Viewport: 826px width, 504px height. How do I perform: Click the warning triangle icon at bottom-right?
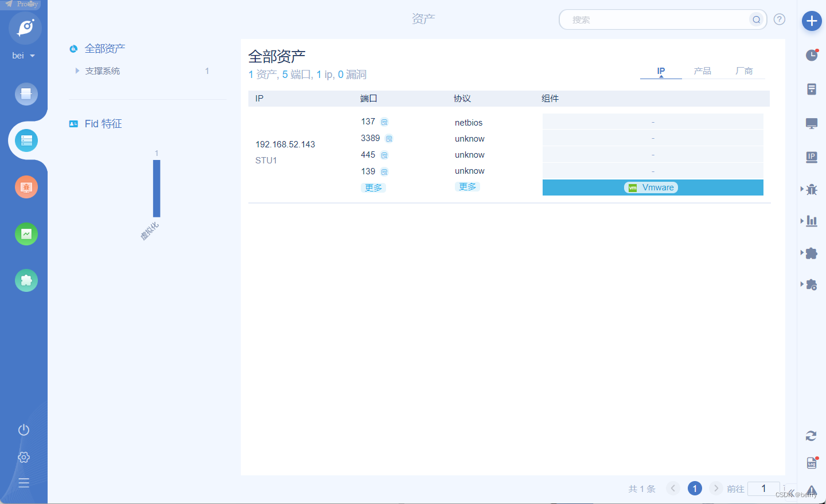[x=812, y=491]
